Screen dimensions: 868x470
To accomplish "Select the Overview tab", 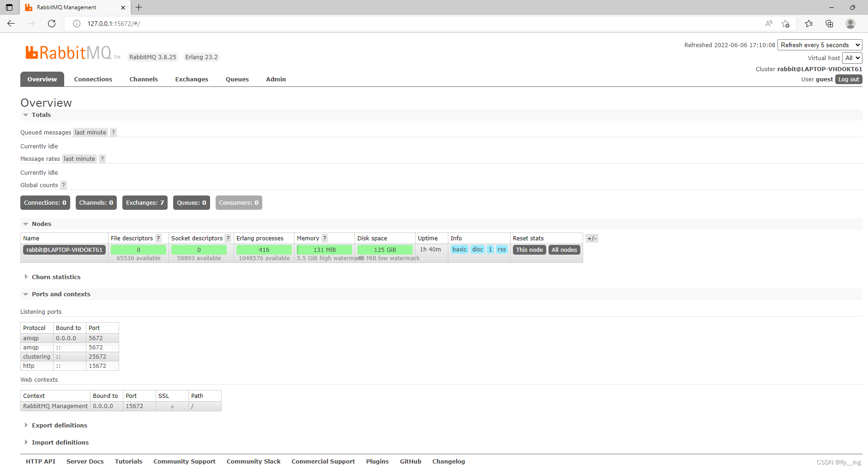I will tap(42, 79).
